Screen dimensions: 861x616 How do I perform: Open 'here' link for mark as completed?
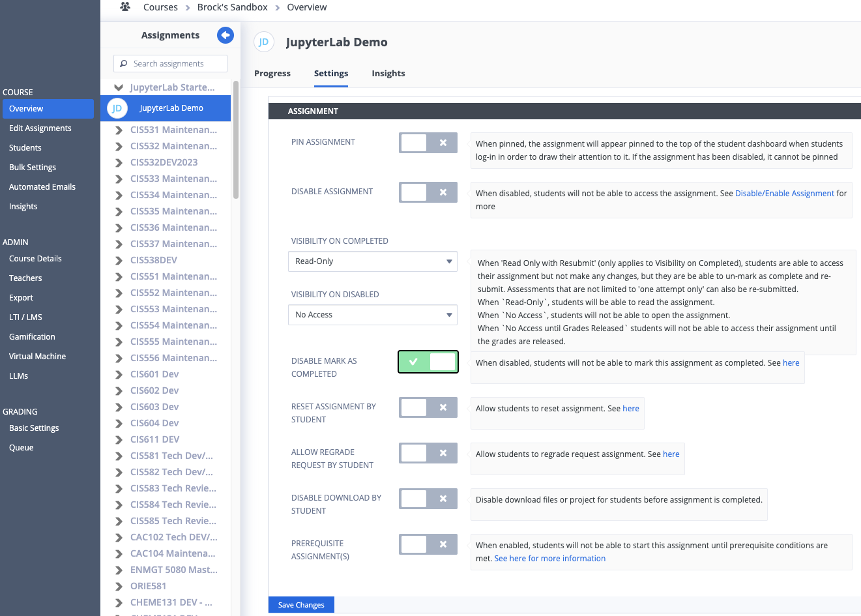(791, 363)
